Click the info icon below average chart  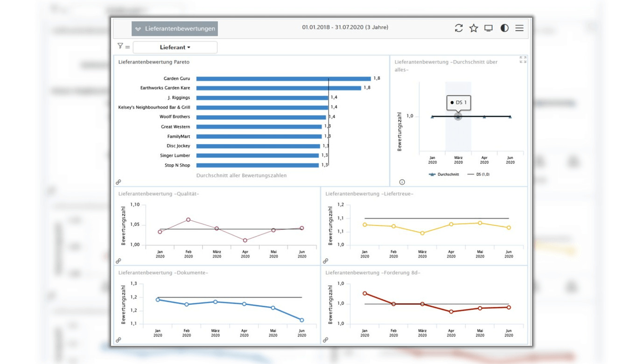coord(402,182)
